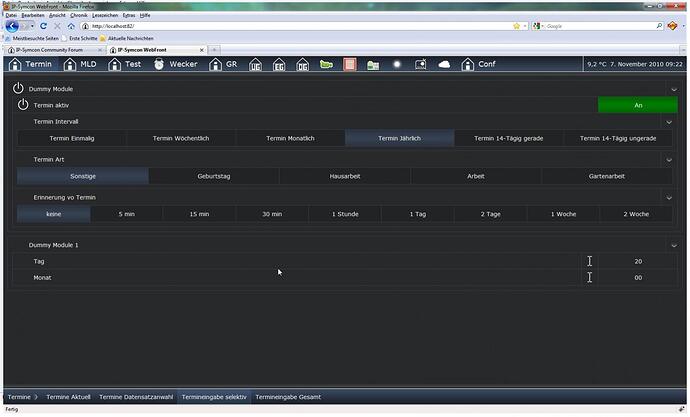The image size is (690, 417).
Task: Select Termin Monatlich interval
Action: tap(290, 138)
